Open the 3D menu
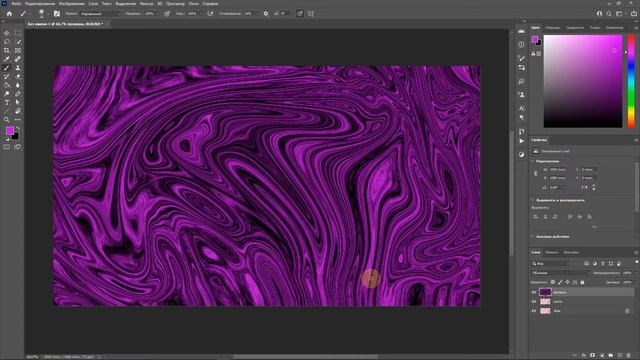 [x=160, y=4]
